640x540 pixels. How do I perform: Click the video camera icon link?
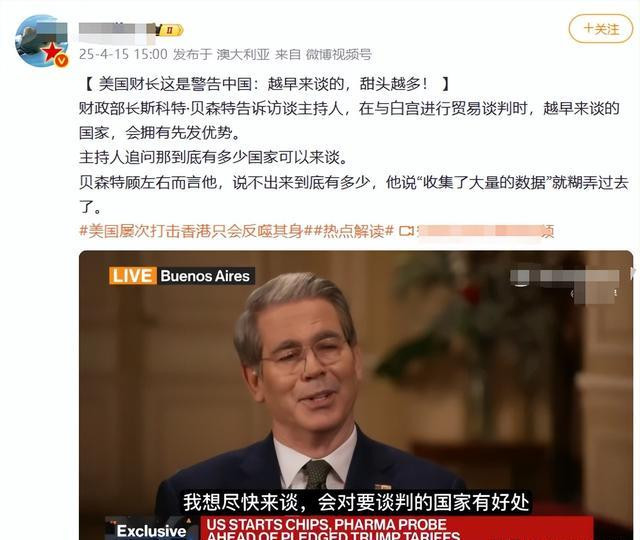(x=406, y=231)
